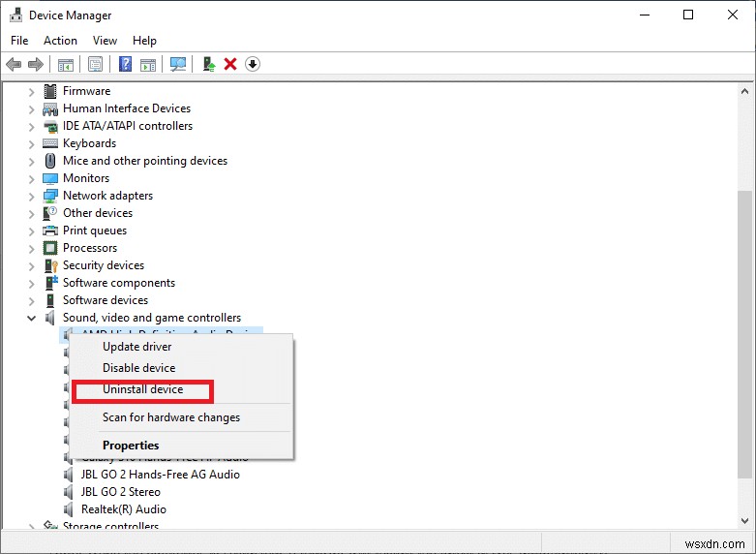Select IDE ATA/ATAPI controllers label

point(128,126)
